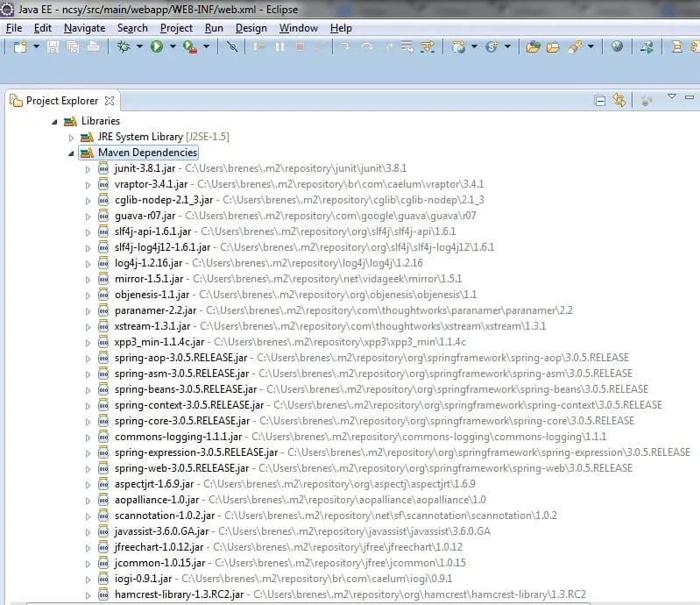Click the Search flashlight icon
The height and width of the screenshot is (605, 700).
pyautogui.click(x=575, y=46)
